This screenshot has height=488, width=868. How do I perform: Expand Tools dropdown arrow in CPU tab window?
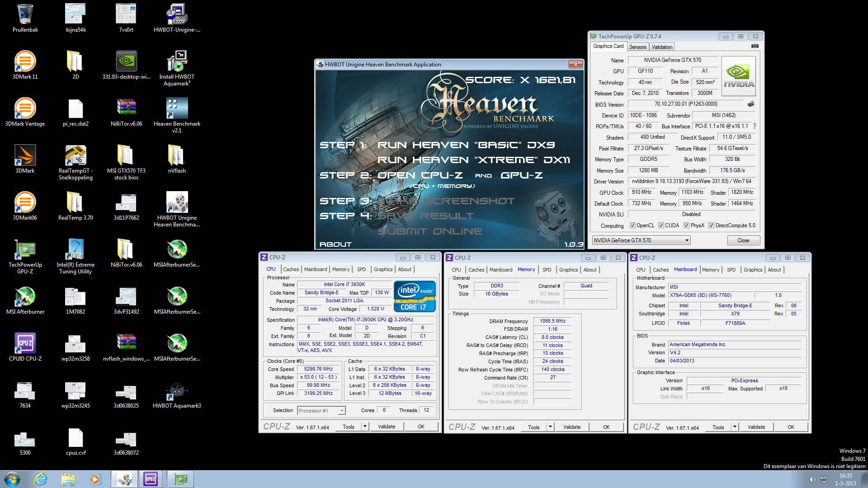[x=365, y=427]
